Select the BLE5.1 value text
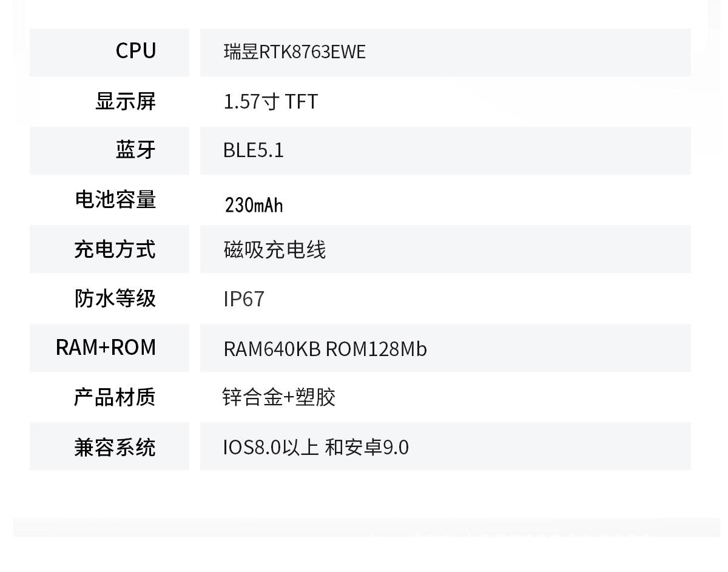The height and width of the screenshot is (572, 728). [x=254, y=150]
